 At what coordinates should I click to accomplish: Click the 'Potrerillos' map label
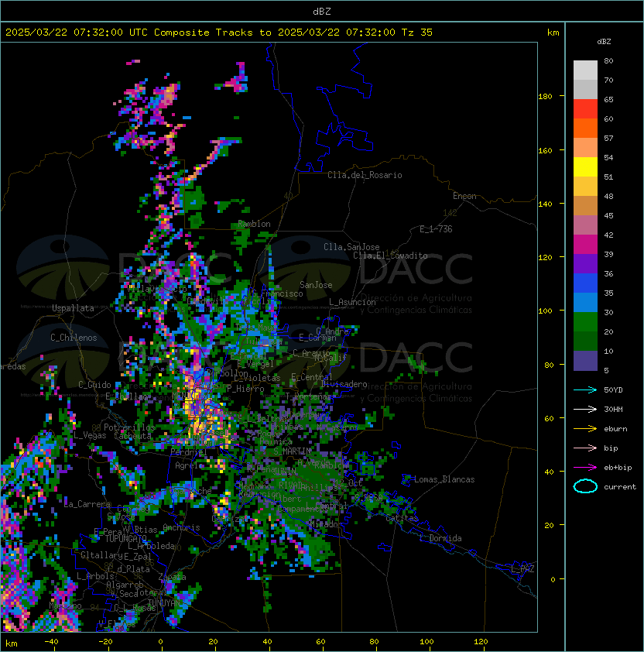(129, 427)
